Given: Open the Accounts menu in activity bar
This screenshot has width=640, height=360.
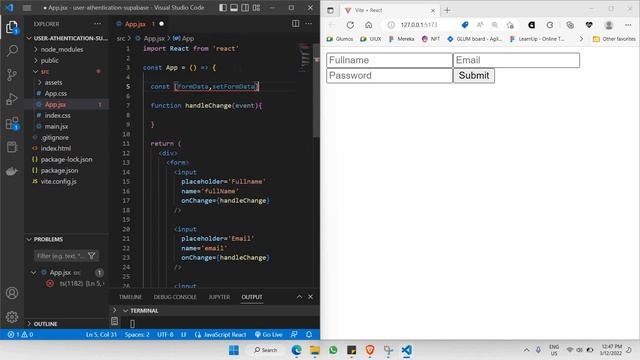Looking at the screenshot, I should [12, 293].
